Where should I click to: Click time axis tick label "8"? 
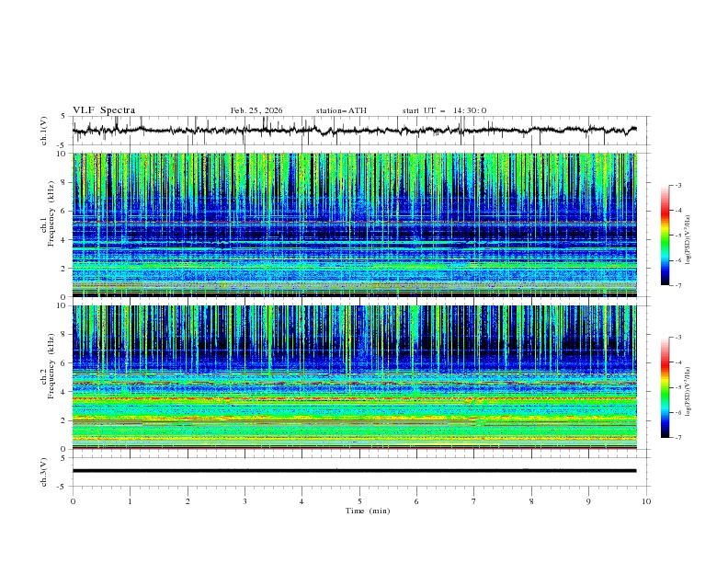531,501
